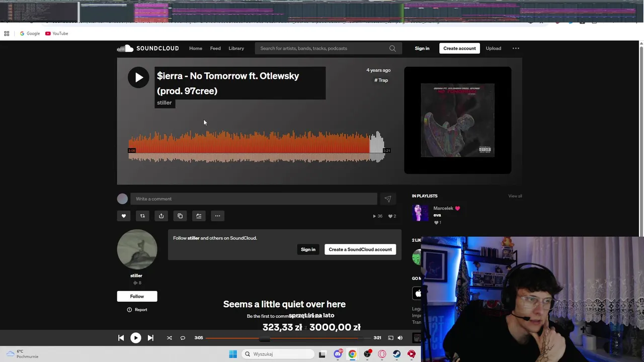This screenshot has width=644, height=362.
Task: Open the stiller profile name link
Action: coord(136,276)
